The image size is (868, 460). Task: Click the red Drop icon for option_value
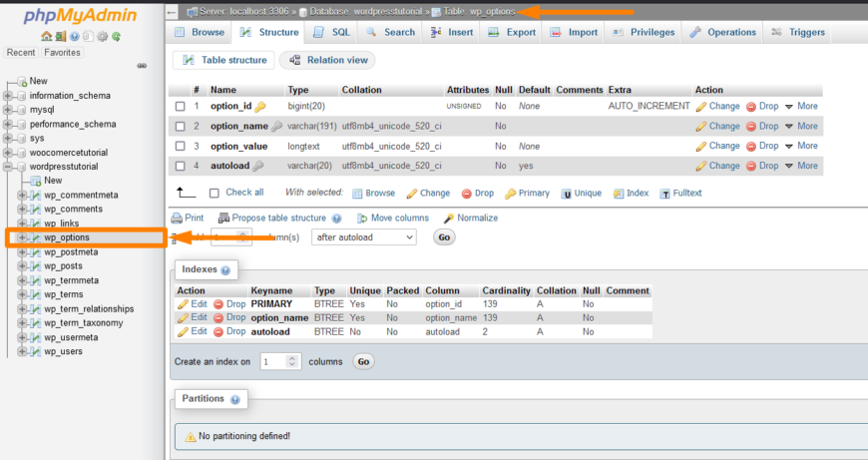coord(746,146)
